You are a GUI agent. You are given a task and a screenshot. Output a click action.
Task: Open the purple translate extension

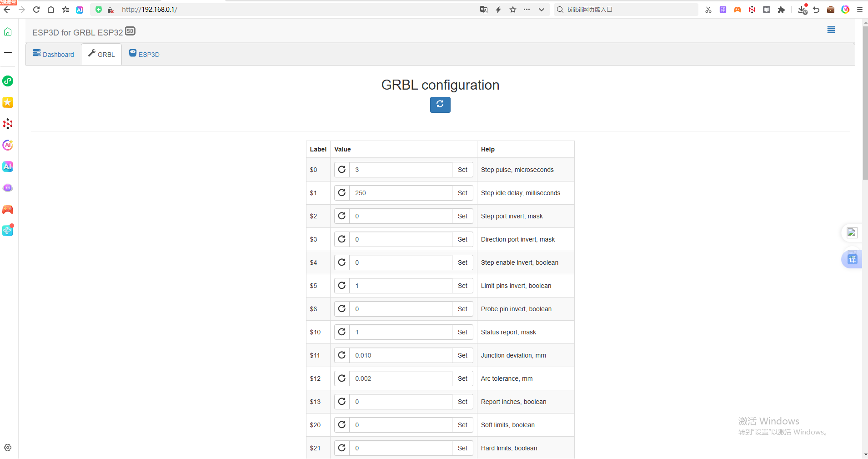[x=722, y=9]
